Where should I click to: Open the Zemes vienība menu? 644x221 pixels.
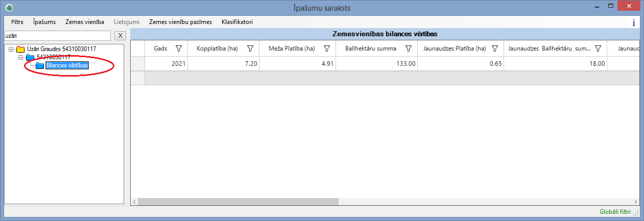[x=85, y=22]
